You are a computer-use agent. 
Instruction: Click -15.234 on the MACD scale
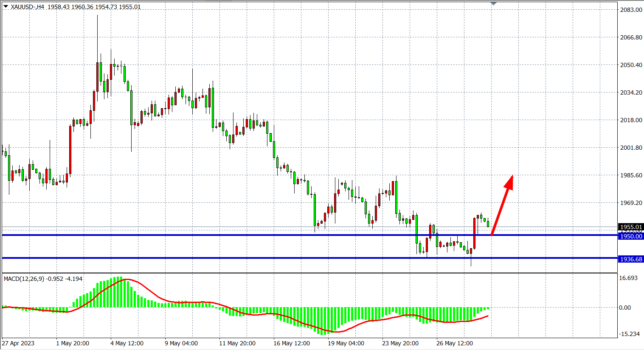tap(629, 334)
